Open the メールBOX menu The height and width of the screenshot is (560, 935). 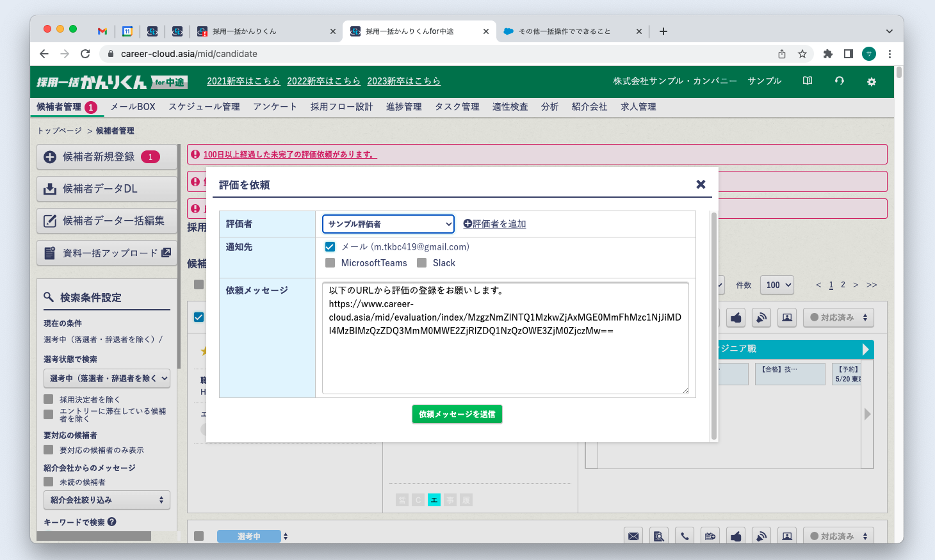point(133,107)
